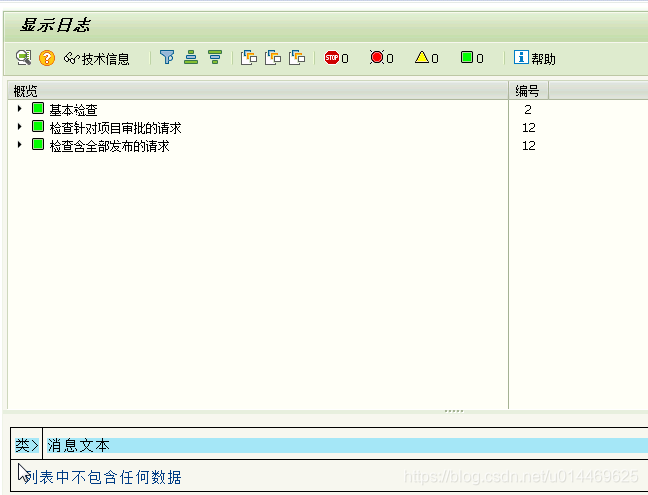The width and height of the screenshot is (648, 495).
Task: Click the 编号 column header
Action: pos(528,90)
